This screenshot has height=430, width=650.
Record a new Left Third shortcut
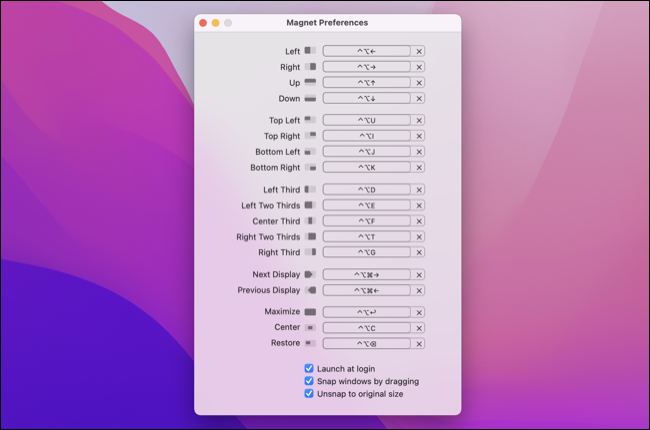367,190
